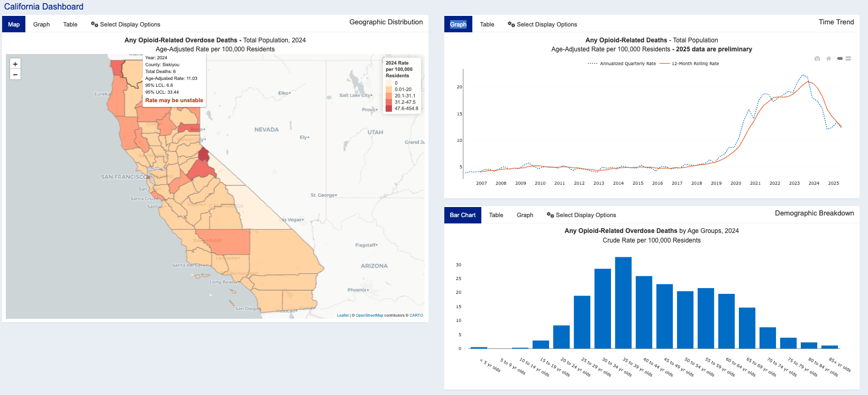Click the '< 5 yr olds' axis label
The height and width of the screenshot is (395, 868).
coord(490,365)
